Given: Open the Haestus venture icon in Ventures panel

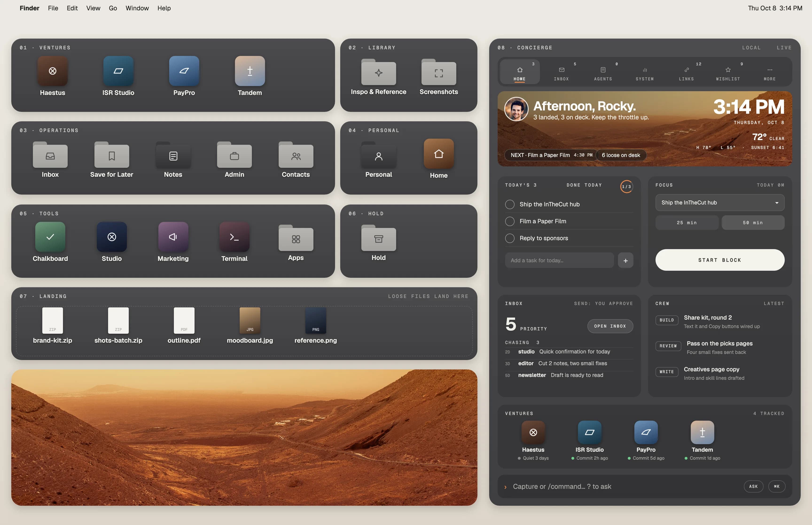Looking at the screenshot, I should [x=52, y=71].
